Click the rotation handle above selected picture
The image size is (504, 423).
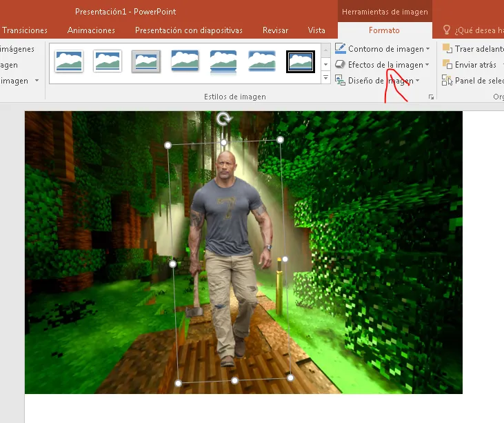click(x=223, y=119)
